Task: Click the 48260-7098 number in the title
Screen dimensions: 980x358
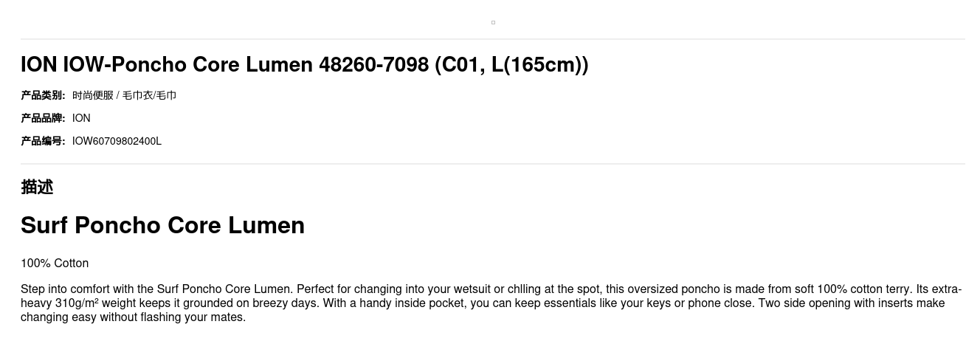Action: tap(373, 65)
